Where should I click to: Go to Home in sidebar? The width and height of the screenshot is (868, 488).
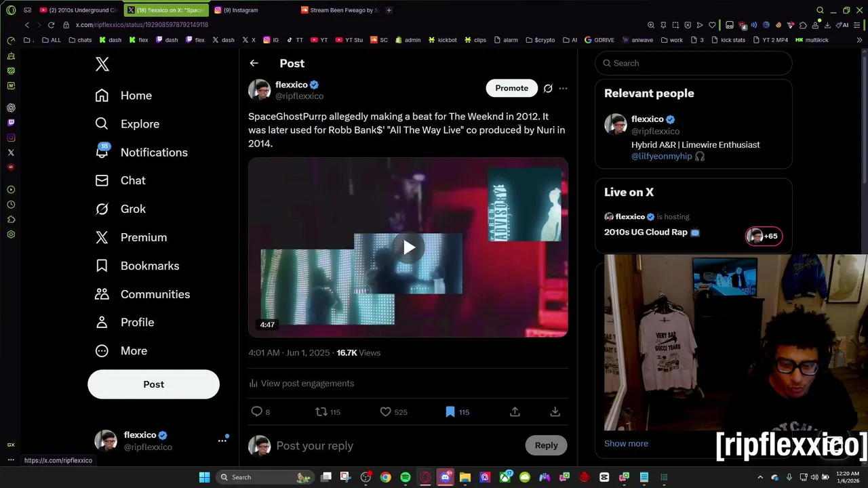123,96
